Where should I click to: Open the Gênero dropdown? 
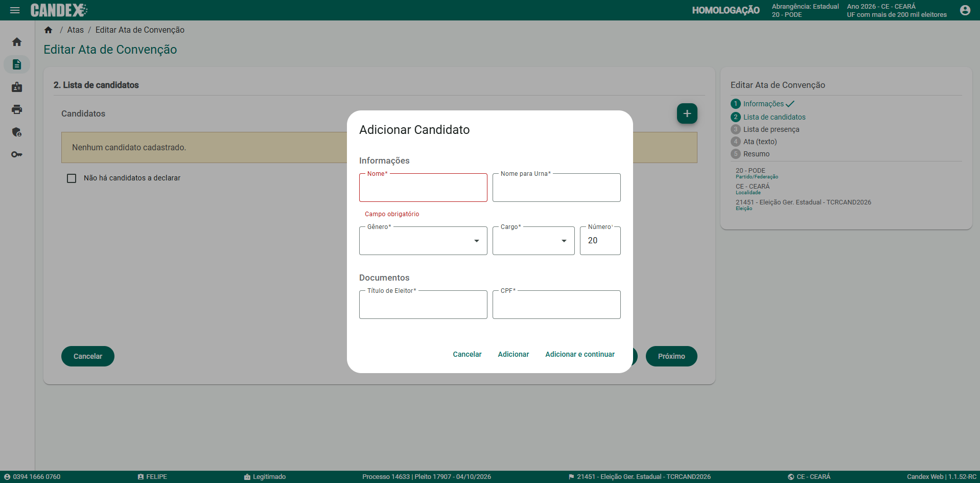(x=423, y=241)
